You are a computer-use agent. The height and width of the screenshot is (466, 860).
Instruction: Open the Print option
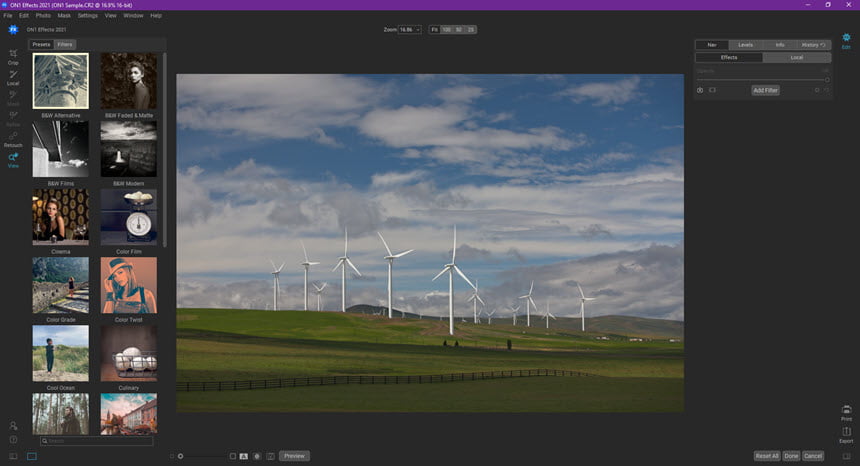846,413
